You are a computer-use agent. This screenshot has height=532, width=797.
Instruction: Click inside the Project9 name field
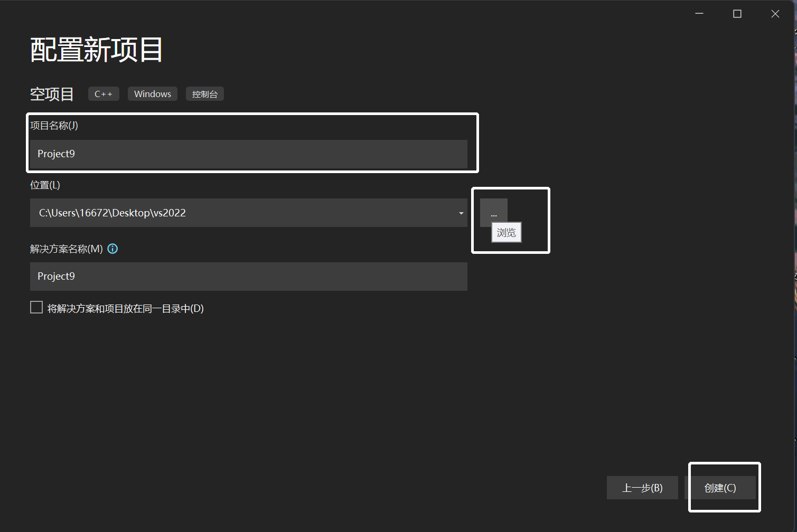tap(248, 154)
